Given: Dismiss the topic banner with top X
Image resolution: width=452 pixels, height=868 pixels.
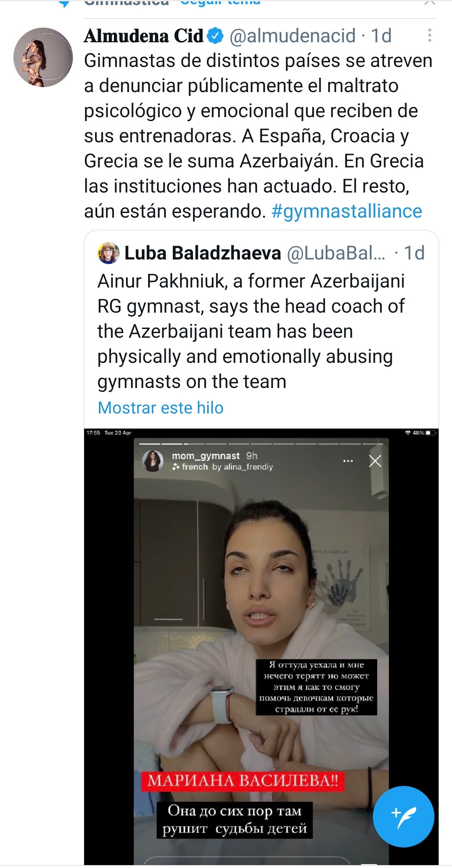Looking at the screenshot, I should (429, 3).
